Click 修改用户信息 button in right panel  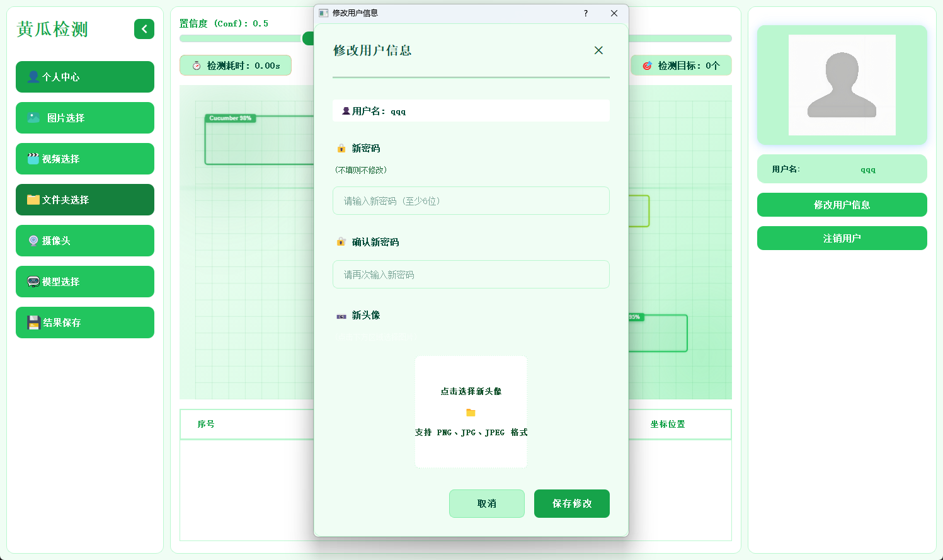pyautogui.click(x=842, y=205)
